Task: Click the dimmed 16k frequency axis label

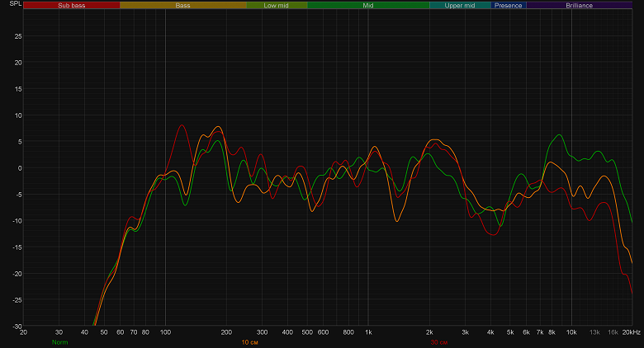Action: click(613, 332)
